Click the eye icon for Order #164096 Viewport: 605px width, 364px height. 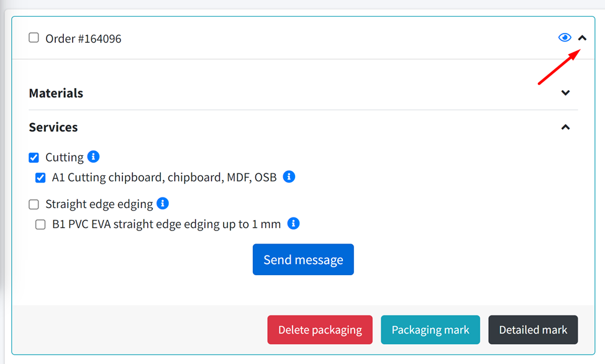[x=564, y=38]
